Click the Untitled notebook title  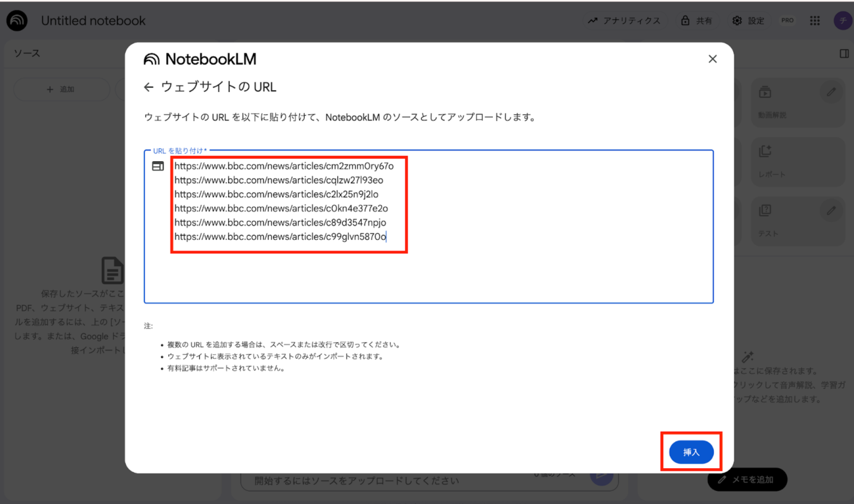[x=93, y=20]
